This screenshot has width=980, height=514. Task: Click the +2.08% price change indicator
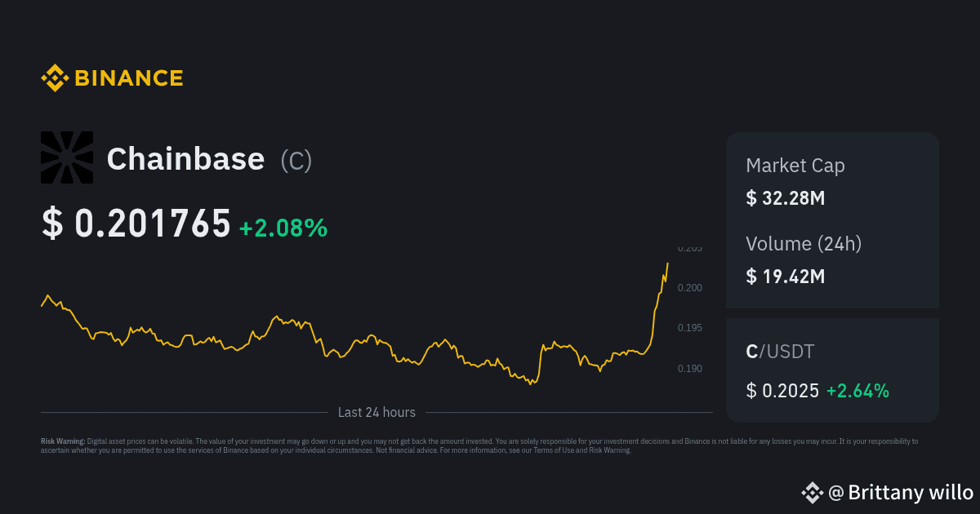click(x=283, y=228)
